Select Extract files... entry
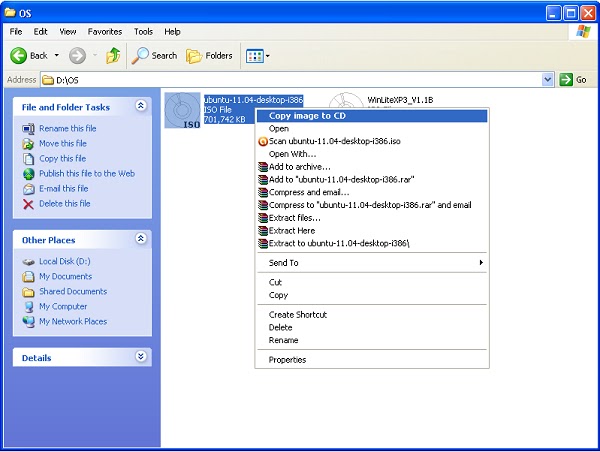 click(x=372, y=218)
